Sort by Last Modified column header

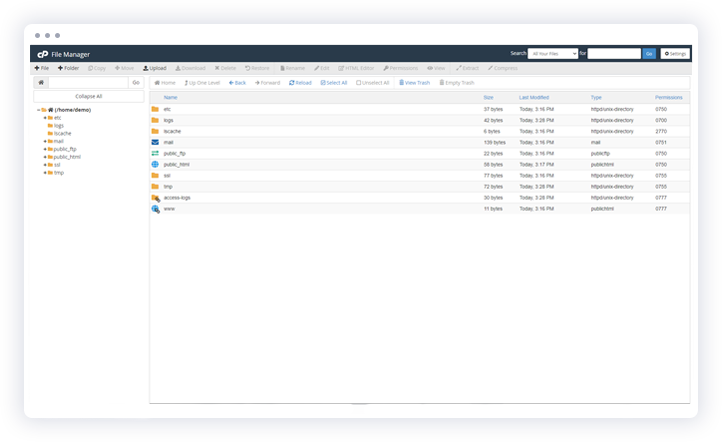(x=534, y=97)
